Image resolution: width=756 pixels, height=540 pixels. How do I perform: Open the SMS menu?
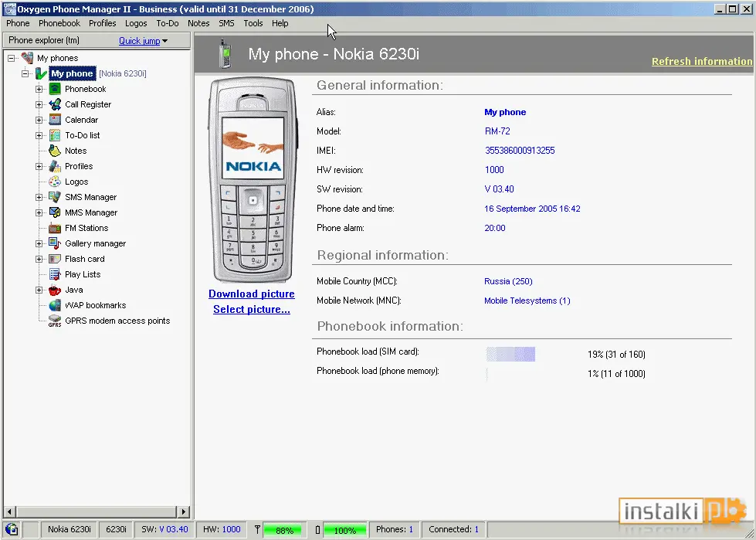pyautogui.click(x=226, y=23)
